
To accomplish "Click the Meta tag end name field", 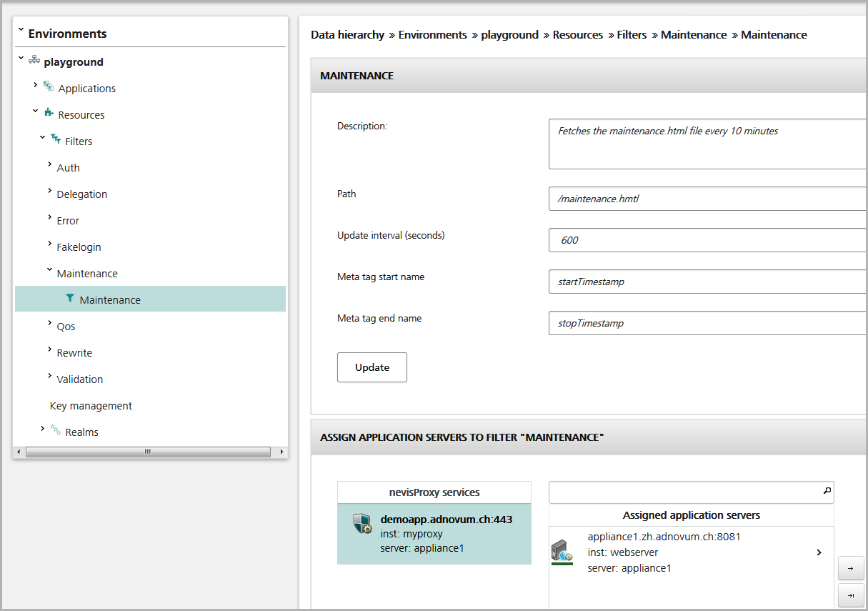I will [x=708, y=323].
